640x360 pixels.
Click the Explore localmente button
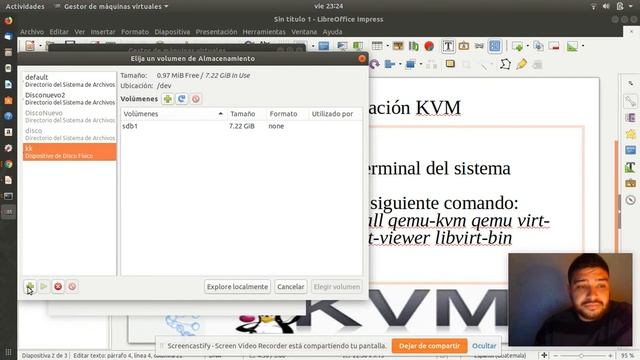click(x=237, y=287)
